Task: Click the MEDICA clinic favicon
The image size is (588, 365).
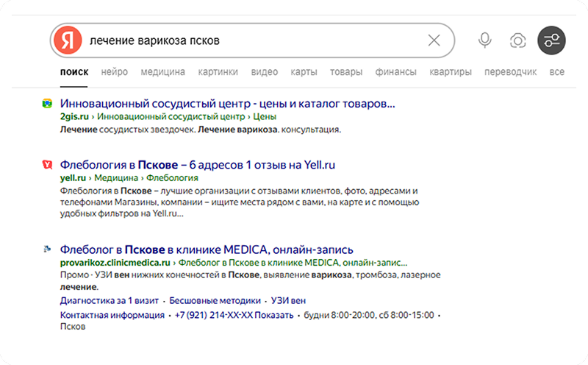Action: click(47, 249)
